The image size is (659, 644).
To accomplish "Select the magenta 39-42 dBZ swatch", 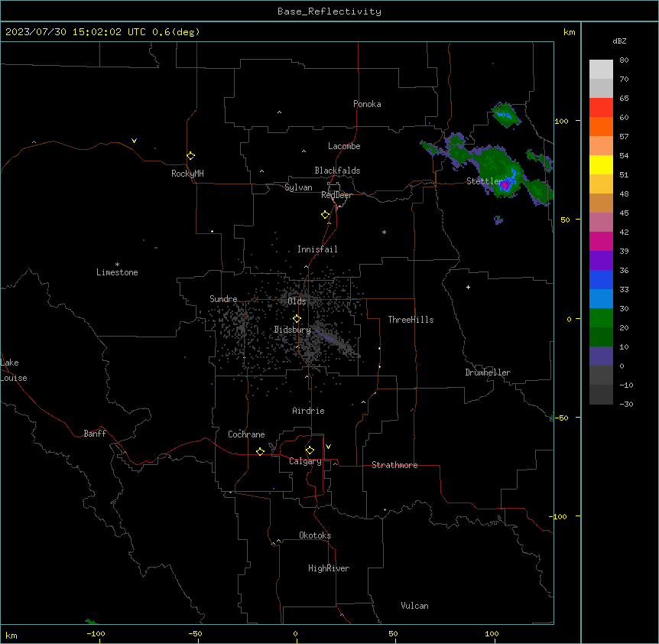I will pyautogui.click(x=601, y=241).
